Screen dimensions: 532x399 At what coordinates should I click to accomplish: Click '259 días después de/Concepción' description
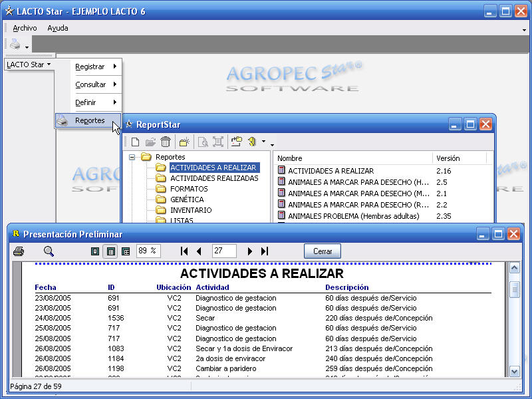pyautogui.click(x=378, y=368)
